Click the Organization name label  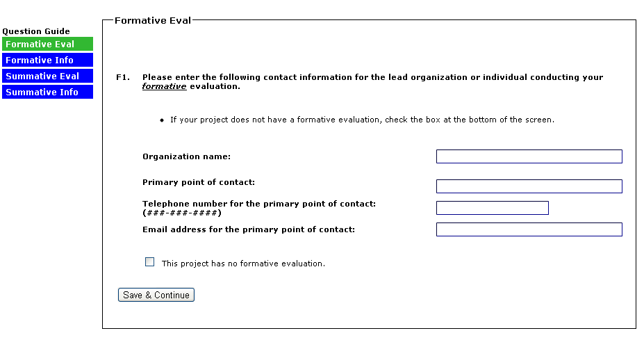186,156
